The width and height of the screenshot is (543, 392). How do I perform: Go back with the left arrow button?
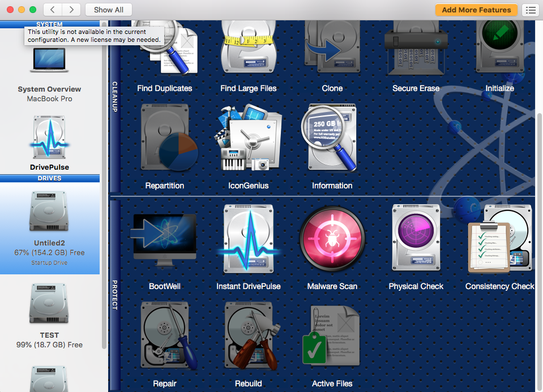tap(53, 10)
